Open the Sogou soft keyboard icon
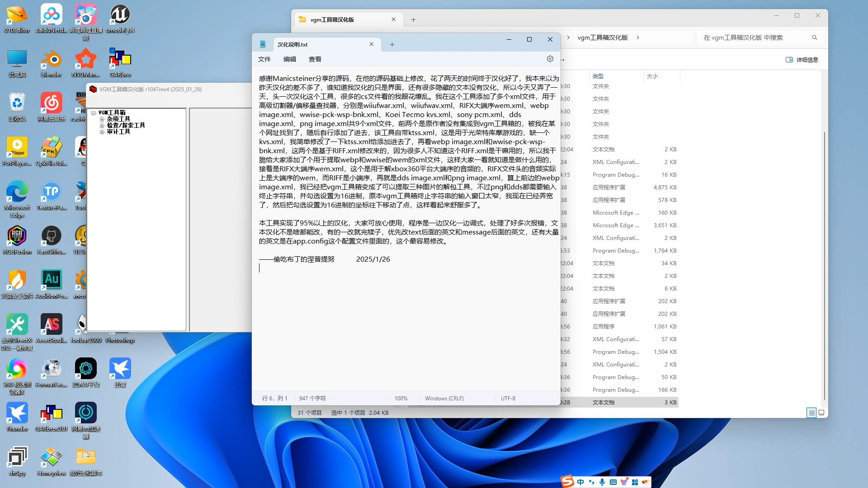The image size is (868, 488). 613,482
